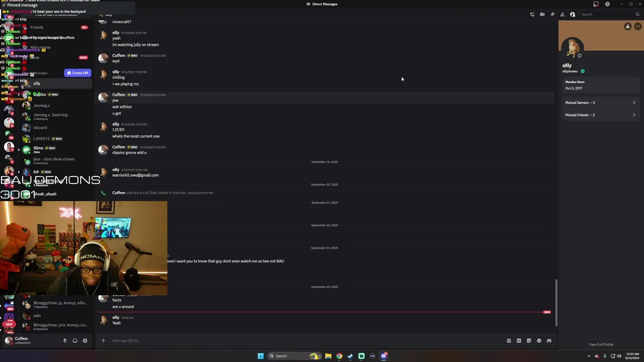The width and height of the screenshot is (644, 362).
Task: Start a voice call with silly
Action: point(532,15)
